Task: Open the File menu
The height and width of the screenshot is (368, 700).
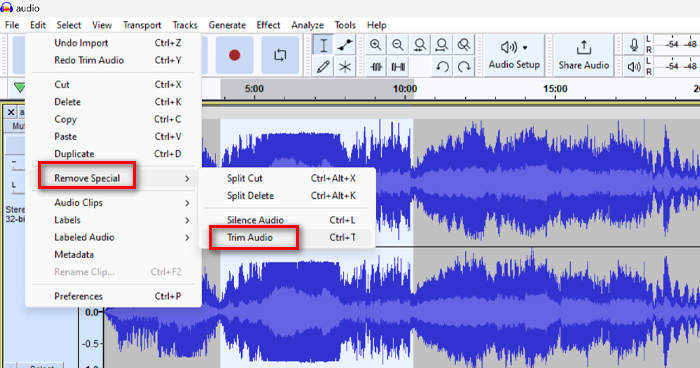Action: (12, 25)
